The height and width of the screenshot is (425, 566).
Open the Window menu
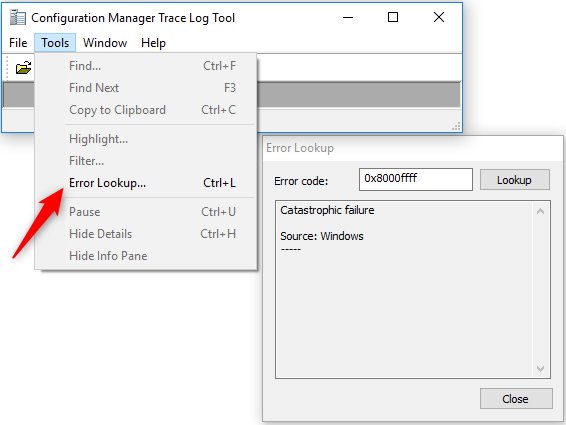[x=105, y=43]
